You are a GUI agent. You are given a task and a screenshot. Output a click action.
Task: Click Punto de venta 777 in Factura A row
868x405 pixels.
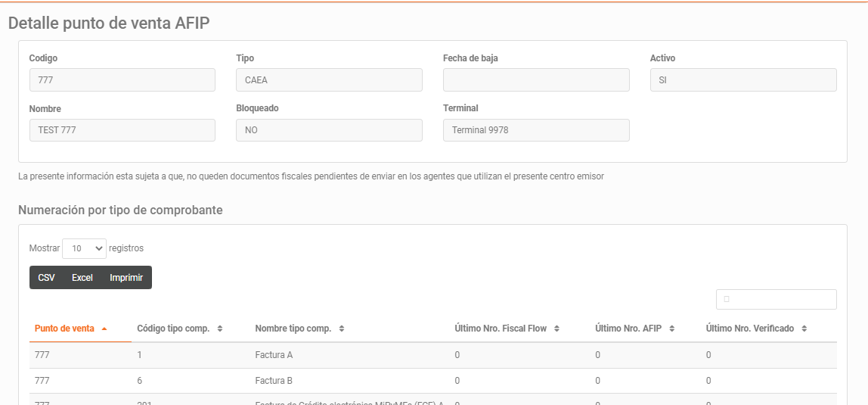42,355
